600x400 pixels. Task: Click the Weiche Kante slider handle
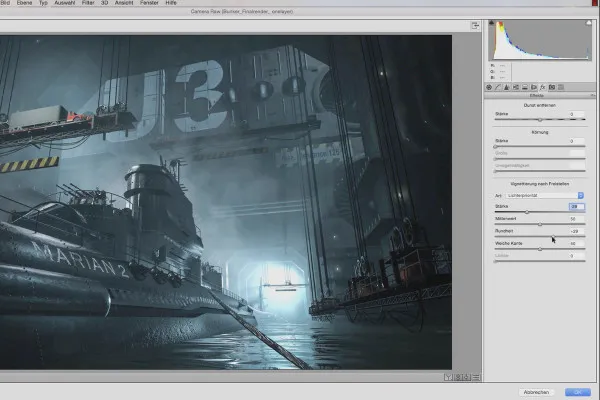[x=540, y=249]
